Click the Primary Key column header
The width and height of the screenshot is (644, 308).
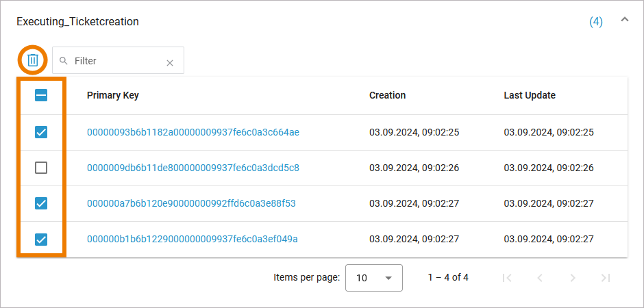click(113, 96)
